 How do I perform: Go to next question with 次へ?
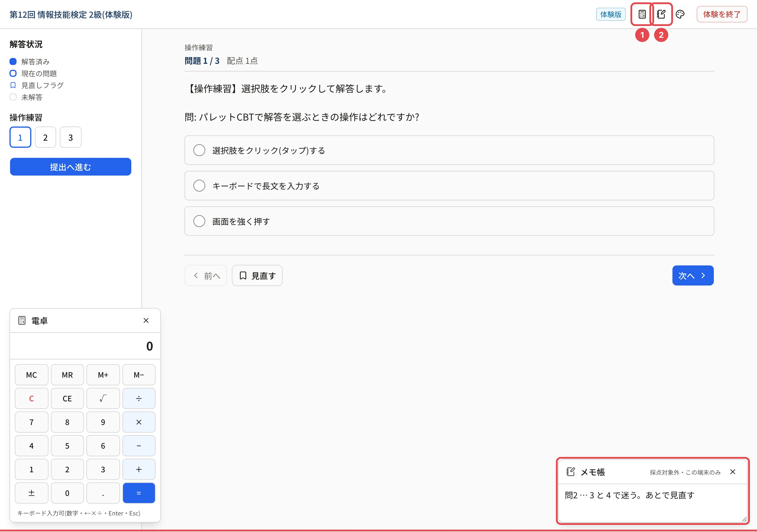(x=693, y=275)
